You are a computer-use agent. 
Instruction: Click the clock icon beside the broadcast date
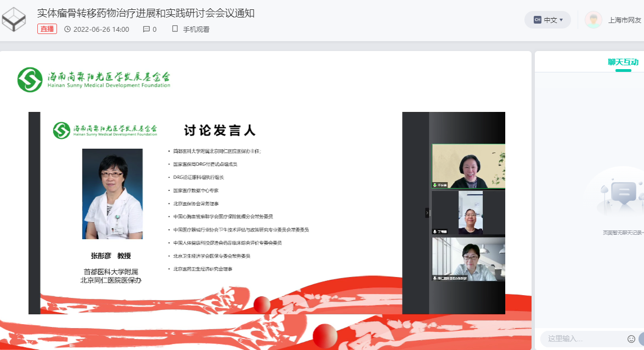(x=67, y=29)
